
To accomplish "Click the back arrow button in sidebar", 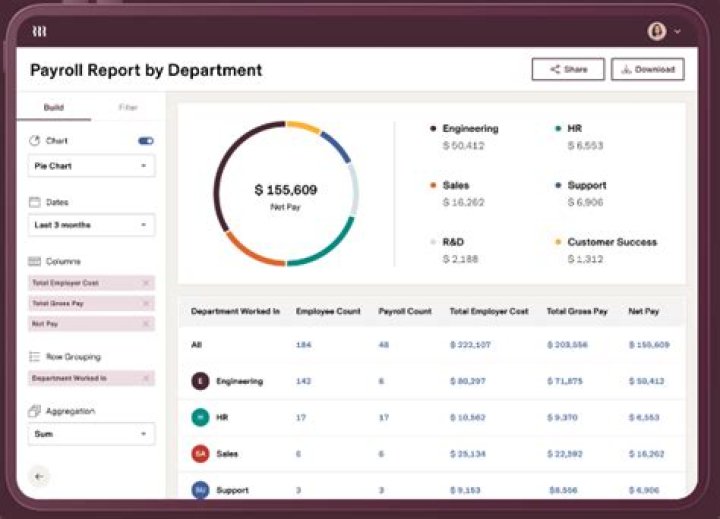I will point(39,476).
